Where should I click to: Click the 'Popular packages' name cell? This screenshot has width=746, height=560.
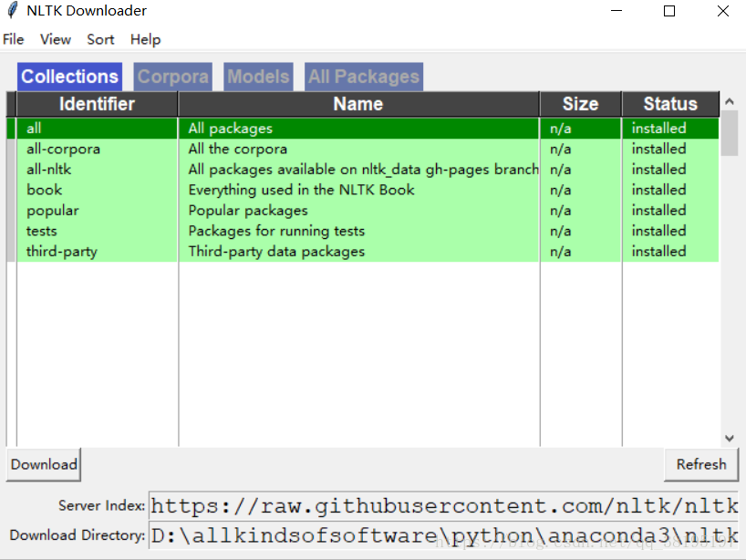[358, 211]
